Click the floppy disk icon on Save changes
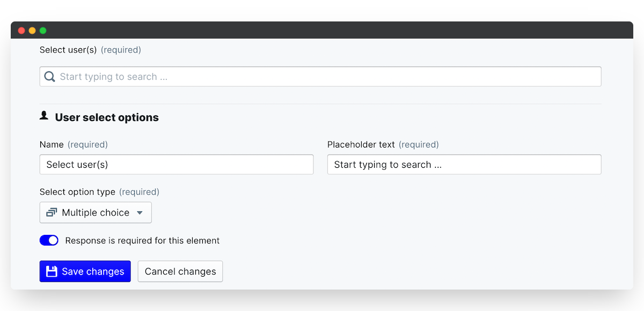Screen dimensions: 644x311 pyautogui.click(x=52, y=271)
